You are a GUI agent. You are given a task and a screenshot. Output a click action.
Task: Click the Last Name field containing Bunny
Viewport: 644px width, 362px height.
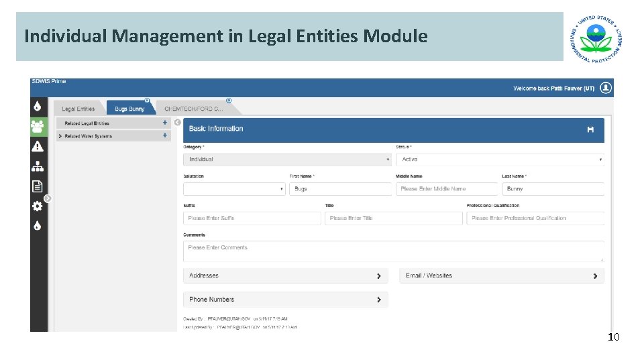pyautogui.click(x=553, y=189)
